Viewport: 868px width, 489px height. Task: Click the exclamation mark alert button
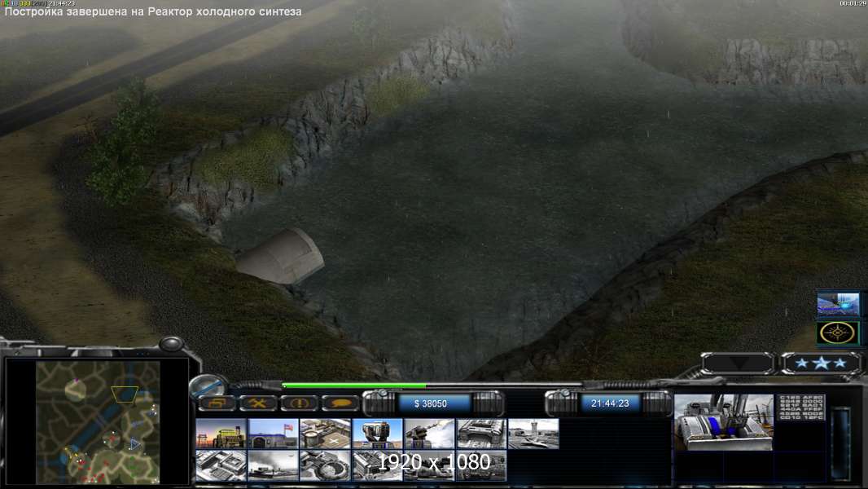pyautogui.click(x=299, y=403)
